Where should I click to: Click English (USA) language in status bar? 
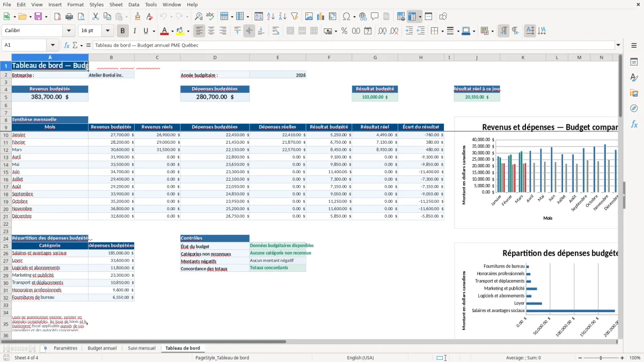pos(360,358)
